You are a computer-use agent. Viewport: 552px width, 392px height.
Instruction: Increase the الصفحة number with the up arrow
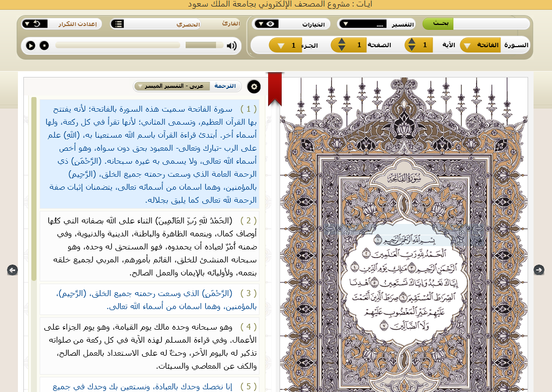341,41
